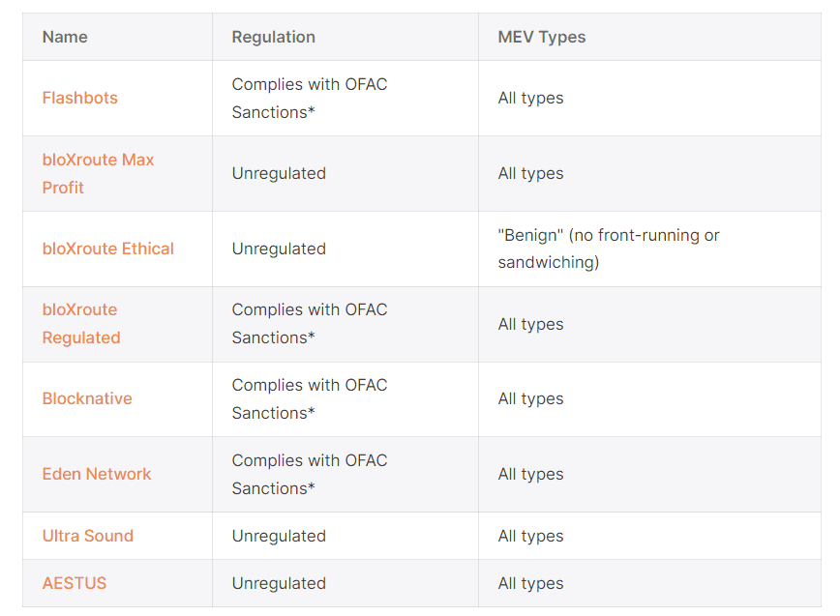Image resolution: width=840 pixels, height=616 pixels.
Task: Open the bloXroute Ethical relay link
Action: click(x=107, y=249)
